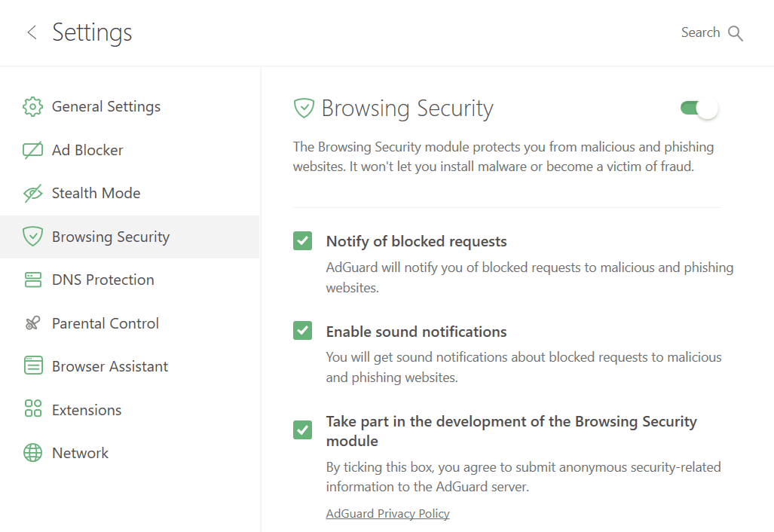Click the Browser Assistant window icon
This screenshot has width=774, height=532.
pos(33,365)
